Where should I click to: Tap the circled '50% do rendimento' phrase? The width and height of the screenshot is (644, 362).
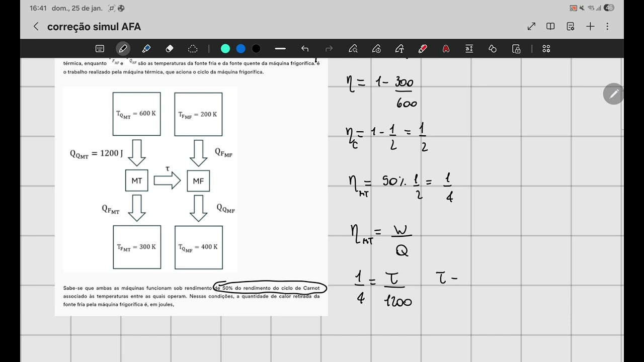coord(270,288)
